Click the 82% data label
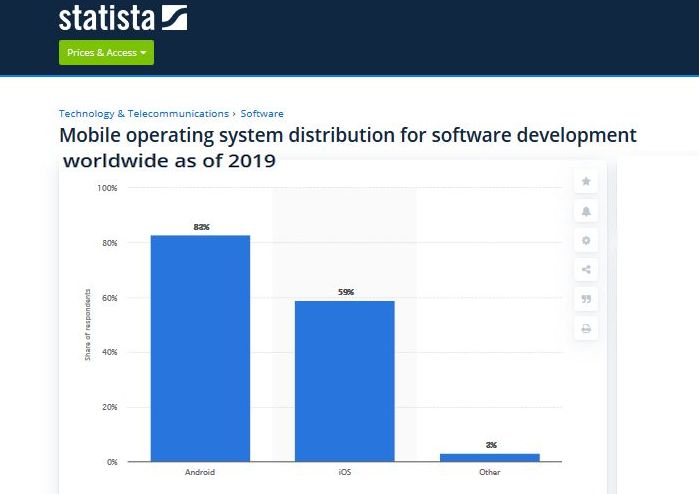Viewport: 699px width, 494px height. (x=201, y=227)
